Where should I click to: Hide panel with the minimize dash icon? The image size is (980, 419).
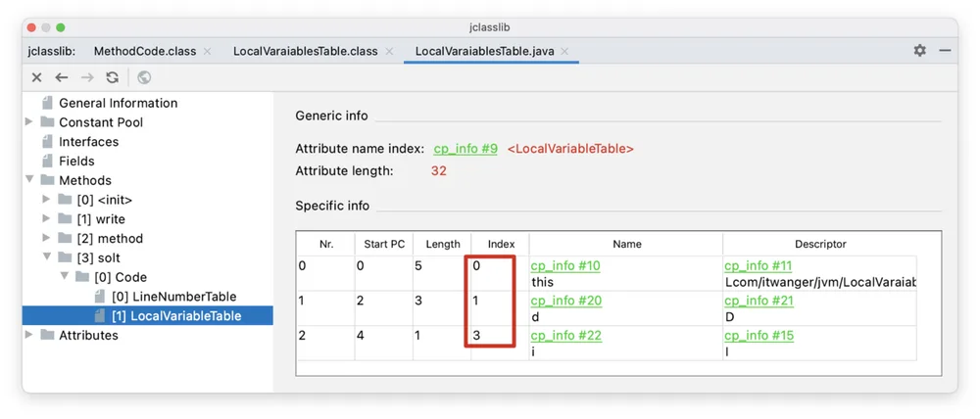point(945,51)
